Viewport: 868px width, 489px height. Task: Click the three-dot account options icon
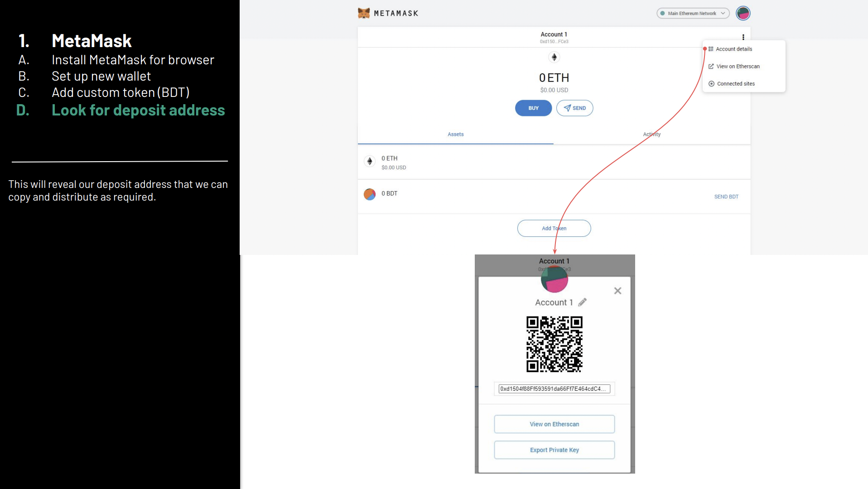pyautogui.click(x=743, y=37)
